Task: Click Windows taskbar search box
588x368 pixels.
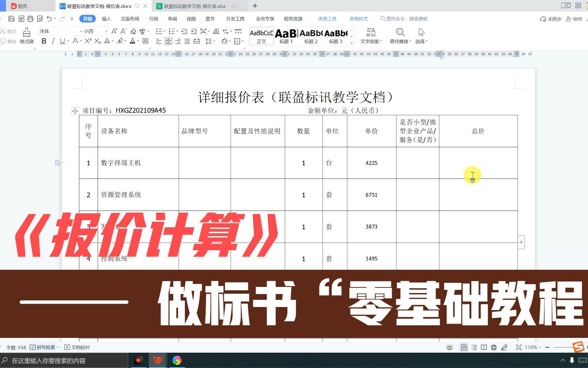Action: tap(64, 361)
